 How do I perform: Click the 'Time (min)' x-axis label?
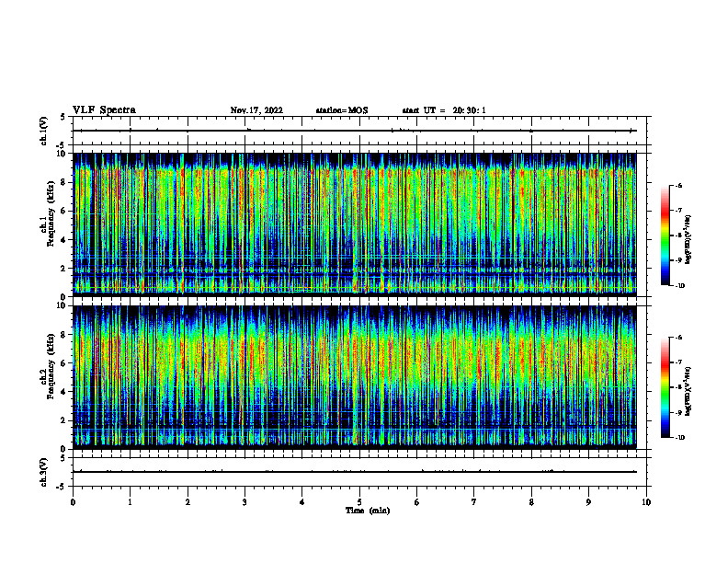(368, 511)
